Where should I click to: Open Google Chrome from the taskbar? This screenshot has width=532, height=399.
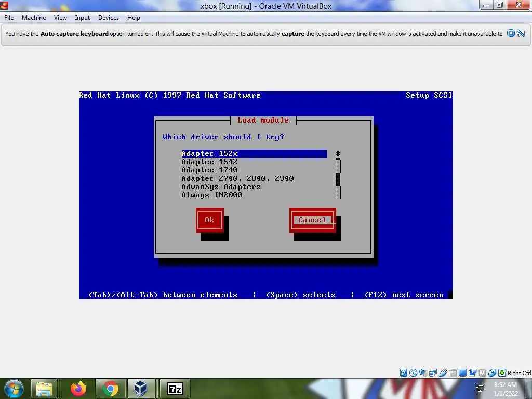coord(110,389)
